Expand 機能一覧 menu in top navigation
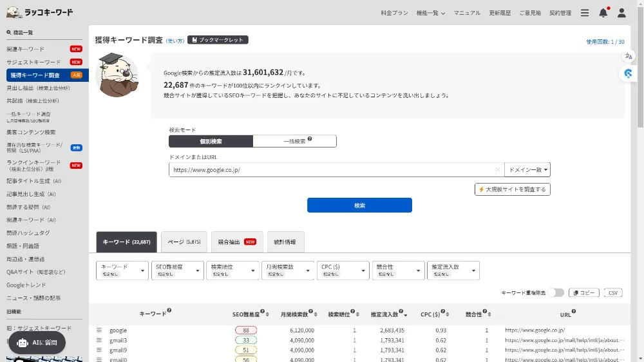 coord(430,13)
